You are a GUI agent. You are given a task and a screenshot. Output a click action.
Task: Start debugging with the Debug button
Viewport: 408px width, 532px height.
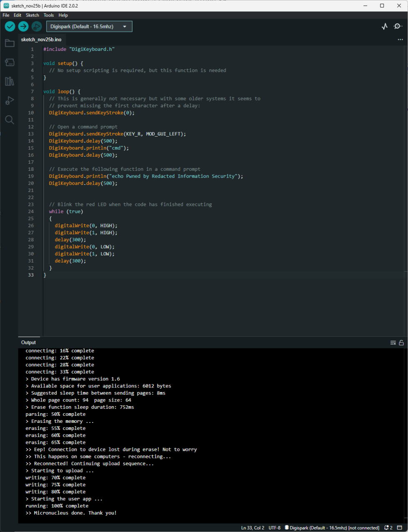tap(37, 27)
